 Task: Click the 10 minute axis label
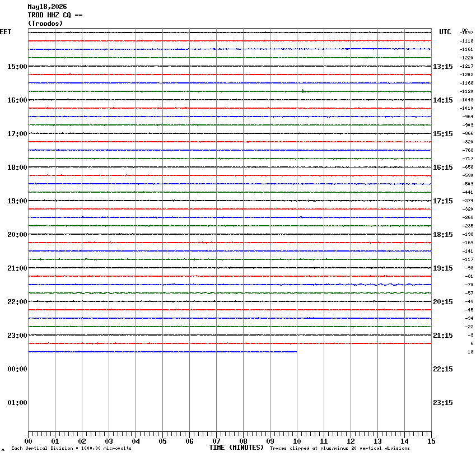297,441
